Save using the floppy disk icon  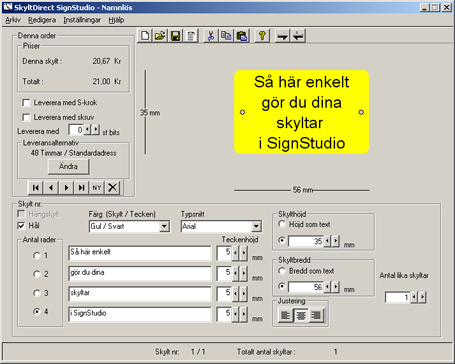point(176,36)
